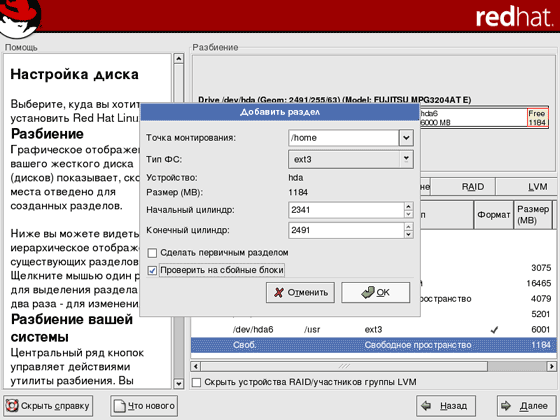The image size is (560, 420).
Task: Click the green arrow icon on OK
Action: pos(368,292)
